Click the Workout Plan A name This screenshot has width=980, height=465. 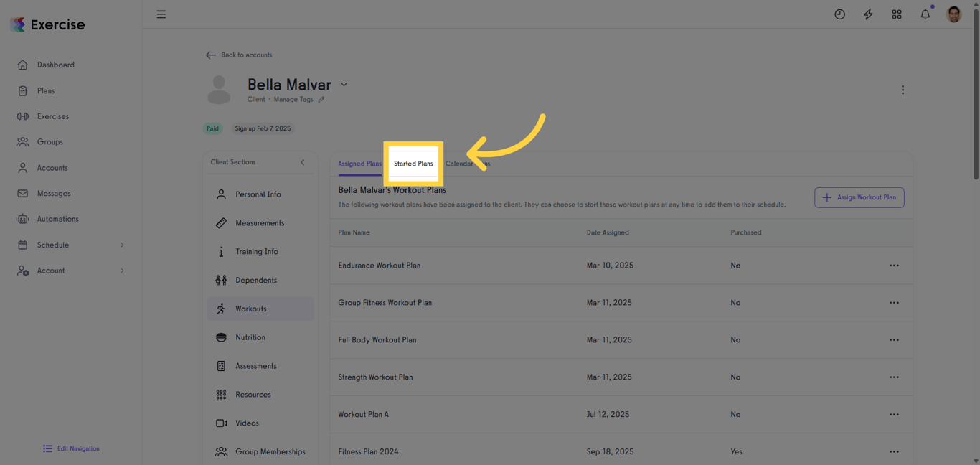click(x=363, y=415)
